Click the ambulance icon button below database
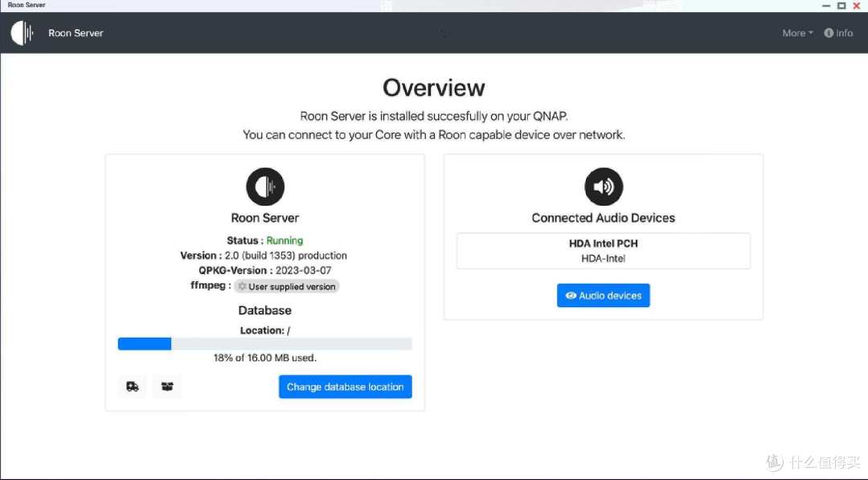The width and height of the screenshot is (868, 480). [x=133, y=387]
